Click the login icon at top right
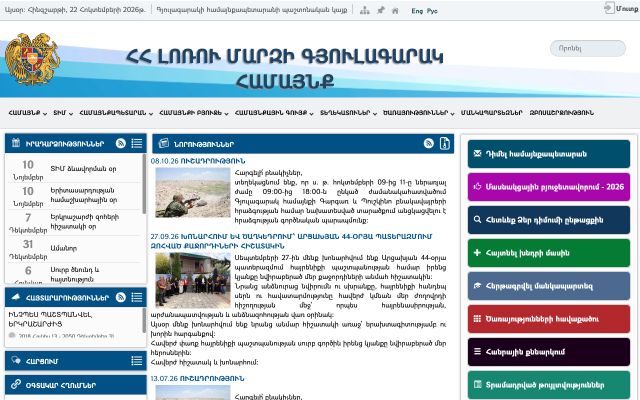 [x=609, y=8]
